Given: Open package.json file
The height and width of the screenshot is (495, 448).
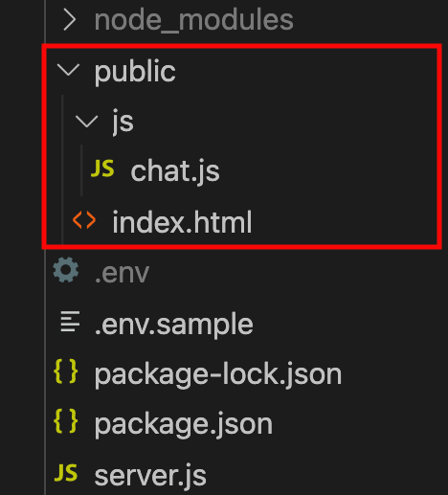Looking at the screenshot, I should point(184,424).
